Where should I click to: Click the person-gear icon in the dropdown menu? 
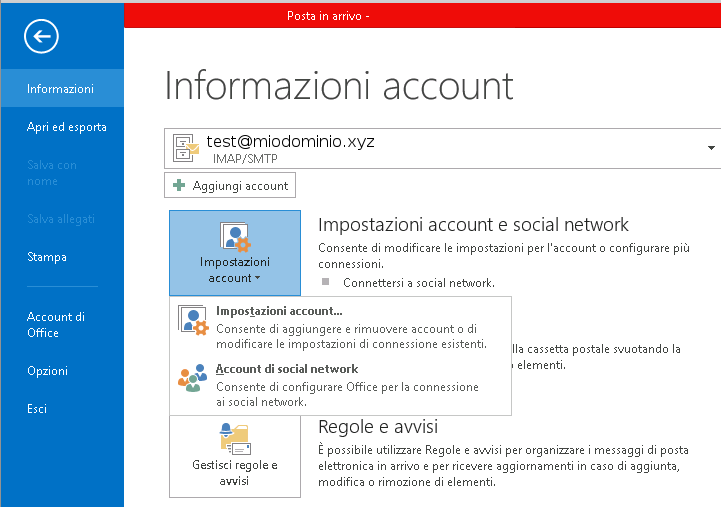tap(194, 320)
